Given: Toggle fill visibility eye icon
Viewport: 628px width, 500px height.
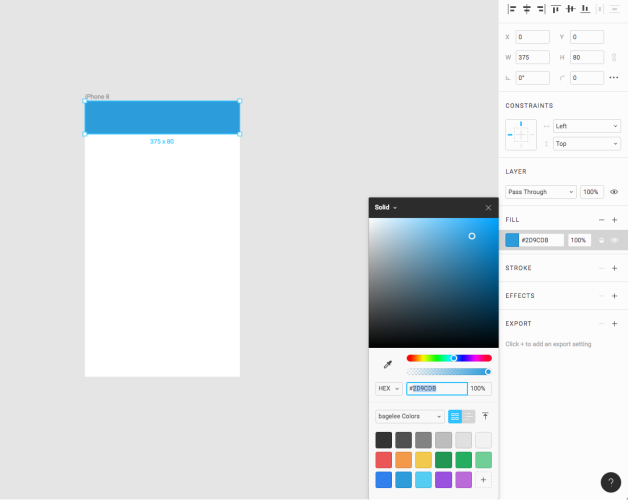Looking at the screenshot, I should pos(614,240).
